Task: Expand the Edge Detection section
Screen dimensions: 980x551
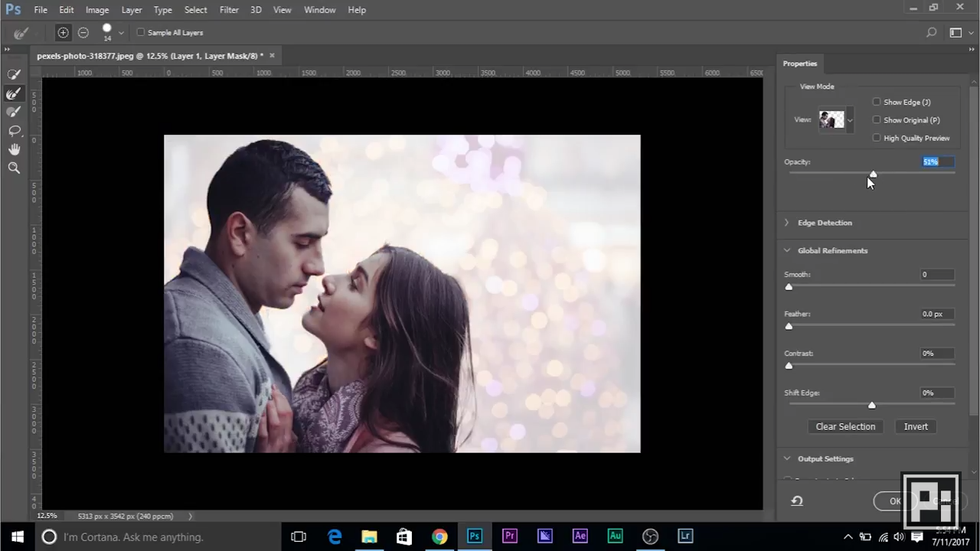Action: click(787, 223)
